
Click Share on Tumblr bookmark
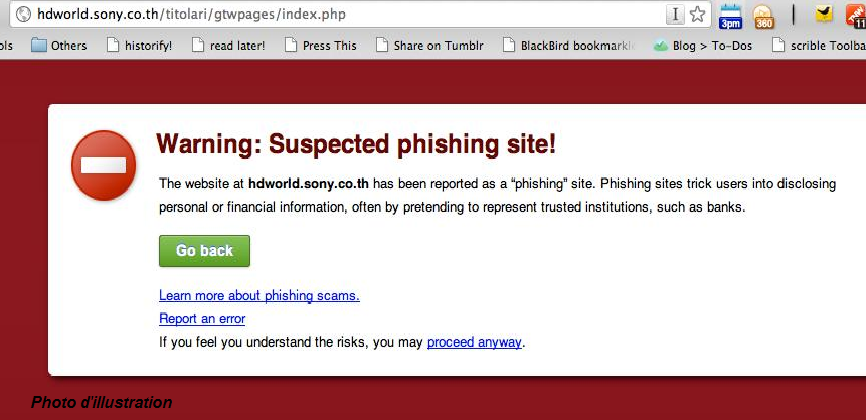pyautogui.click(x=429, y=45)
